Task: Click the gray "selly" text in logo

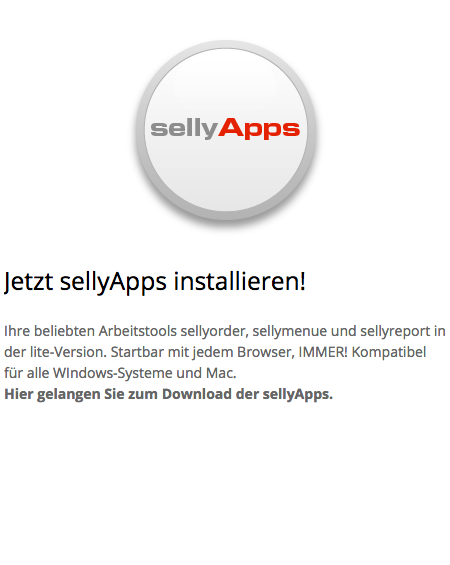Action: click(x=184, y=129)
